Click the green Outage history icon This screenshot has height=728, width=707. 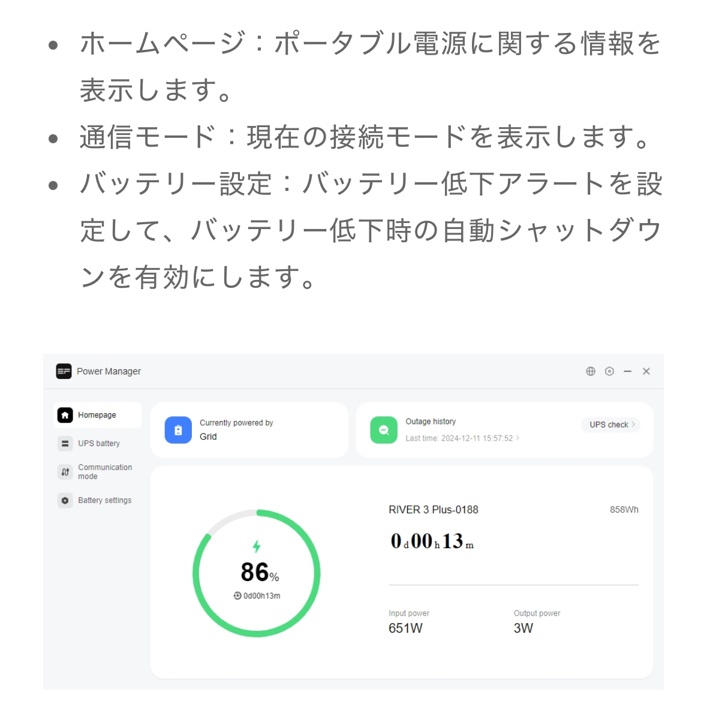(x=384, y=430)
